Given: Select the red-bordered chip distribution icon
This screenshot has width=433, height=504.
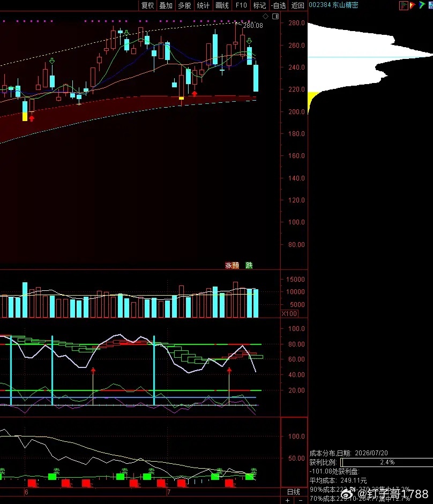Looking at the screenshot, I should point(404,5).
